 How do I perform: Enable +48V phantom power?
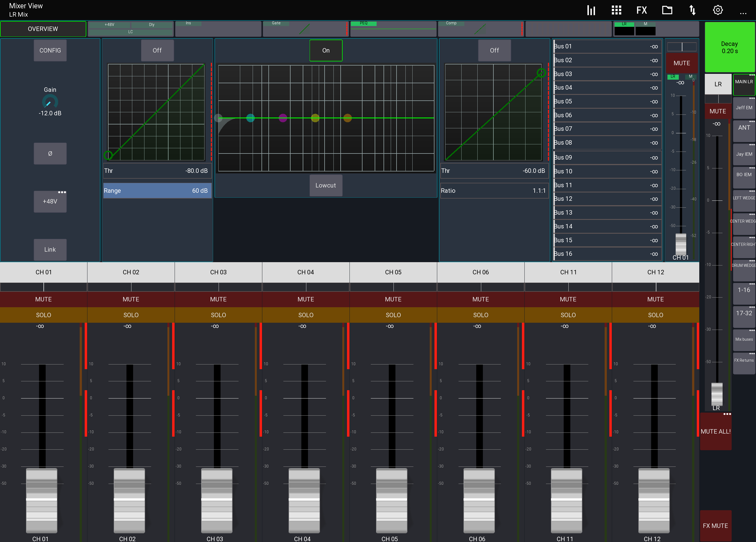(x=50, y=202)
